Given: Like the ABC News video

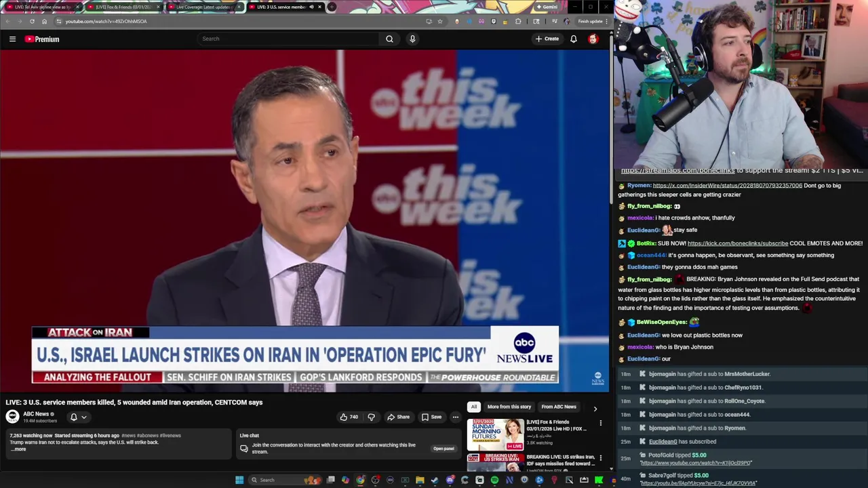Looking at the screenshot, I should click(x=349, y=417).
